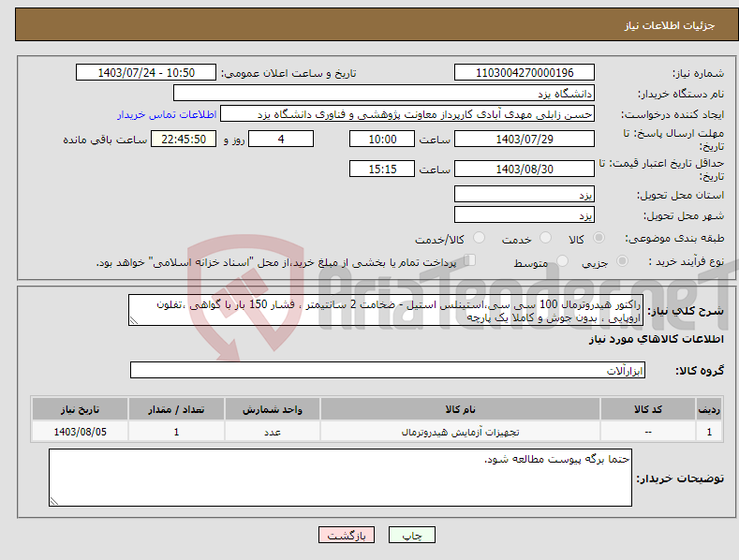Click the کد کالا column header

click(648, 409)
